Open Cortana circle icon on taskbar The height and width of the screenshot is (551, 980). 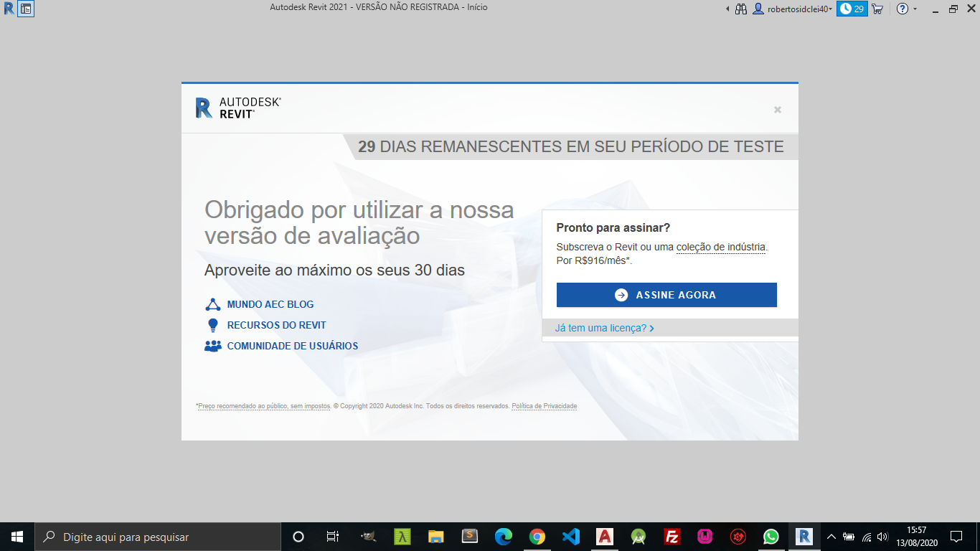click(298, 537)
